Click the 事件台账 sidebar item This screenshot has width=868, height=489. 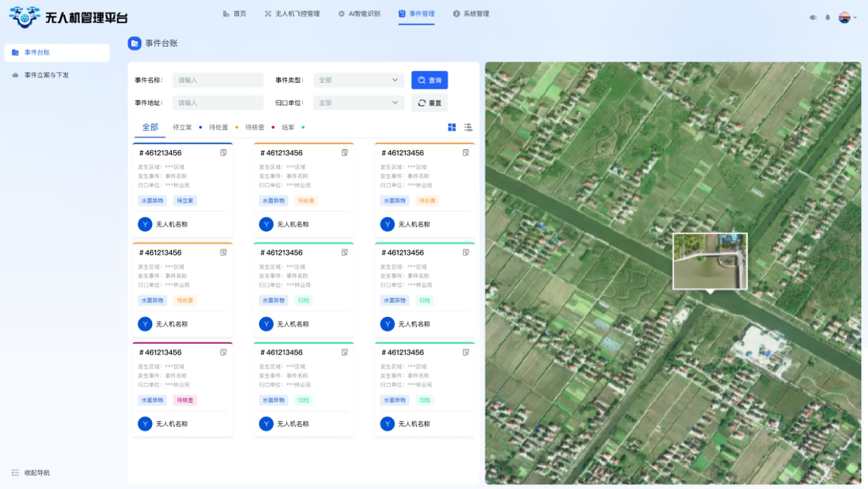(x=57, y=53)
